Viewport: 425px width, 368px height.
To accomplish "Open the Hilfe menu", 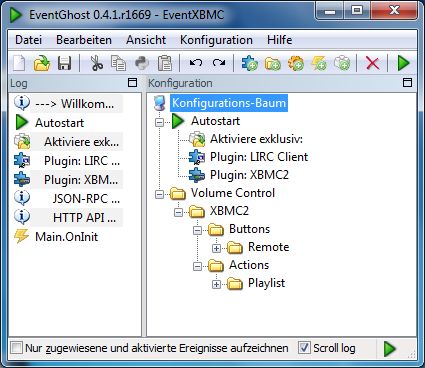I will [x=280, y=40].
